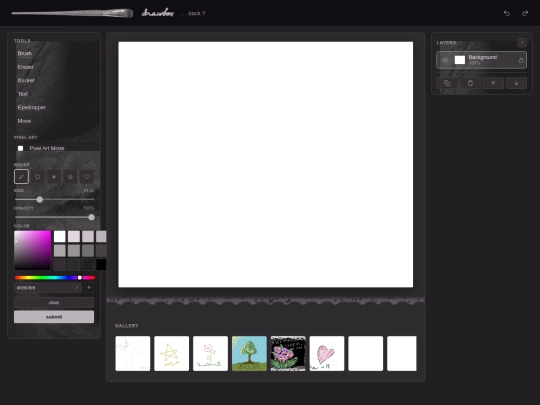Choose the Eraser tool
The height and width of the screenshot is (405, 540).
(26, 67)
